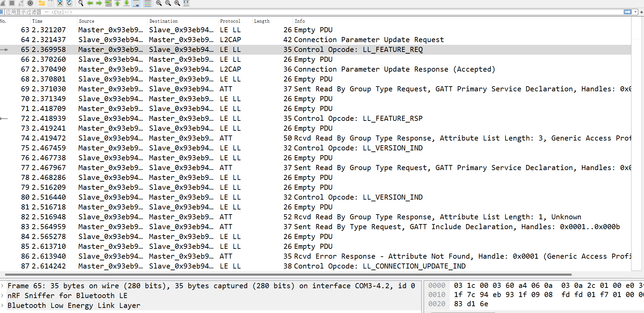Image resolution: width=644 pixels, height=313 pixels.
Task: Select packet 67 Connection Parameter Update Response
Action: (x=315, y=69)
